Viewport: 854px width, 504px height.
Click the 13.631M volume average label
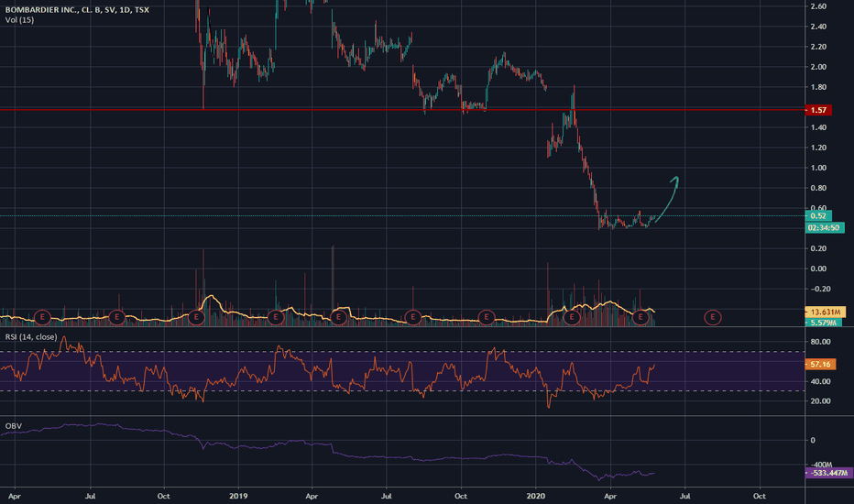point(825,312)
